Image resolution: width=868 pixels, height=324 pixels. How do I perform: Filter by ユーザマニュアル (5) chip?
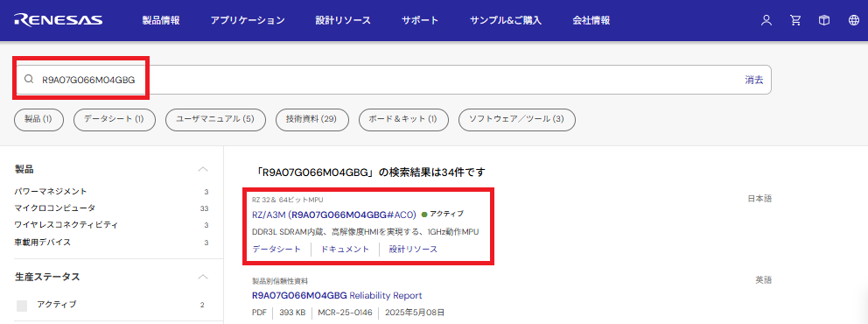[x=216, y=120]
